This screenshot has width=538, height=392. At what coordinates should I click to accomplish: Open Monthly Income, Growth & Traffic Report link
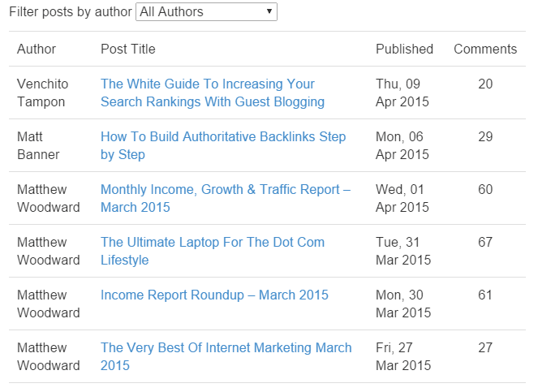point(226,198)
